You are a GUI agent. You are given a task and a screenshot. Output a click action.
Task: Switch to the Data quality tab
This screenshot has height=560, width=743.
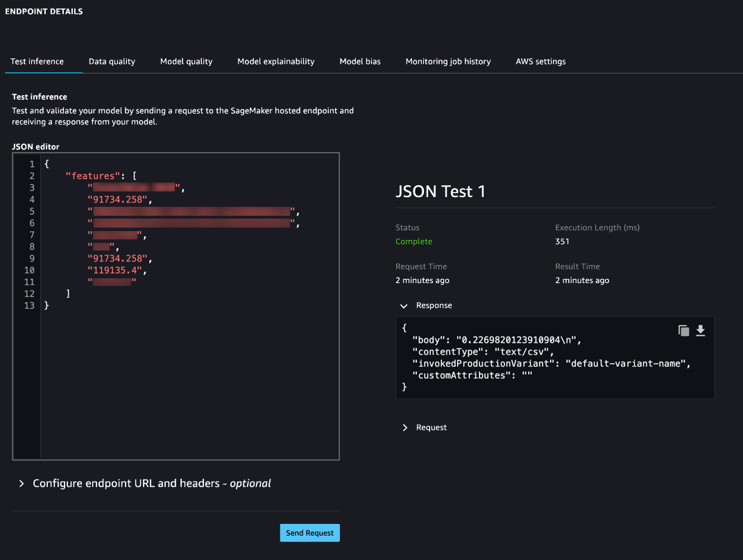112,61
